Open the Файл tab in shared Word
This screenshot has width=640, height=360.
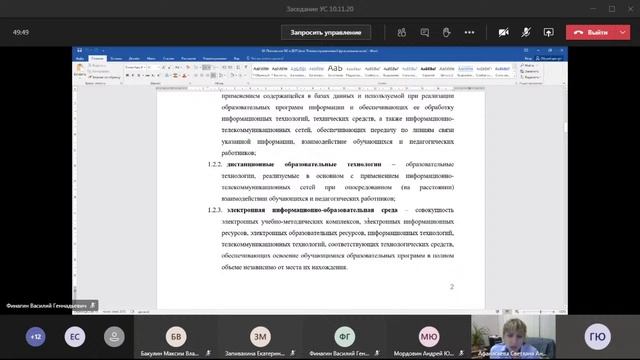tap(80, 58)
